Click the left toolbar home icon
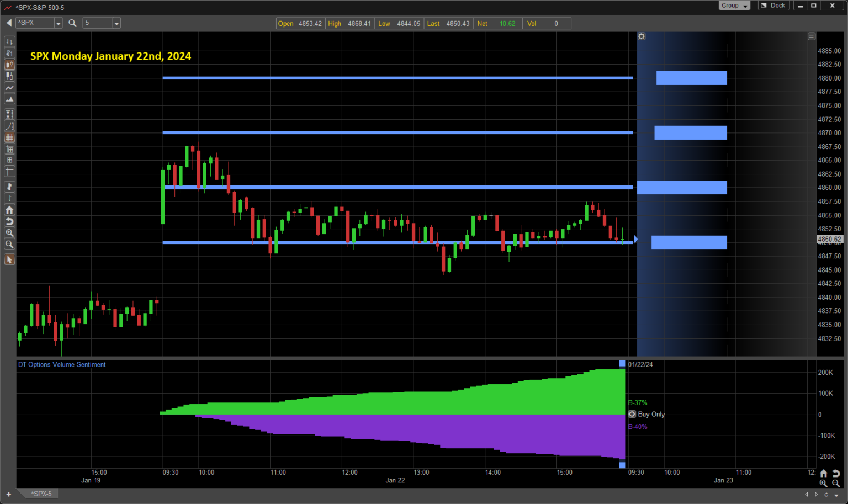Screen dimensions: 848x504 (x=9, y=210)
